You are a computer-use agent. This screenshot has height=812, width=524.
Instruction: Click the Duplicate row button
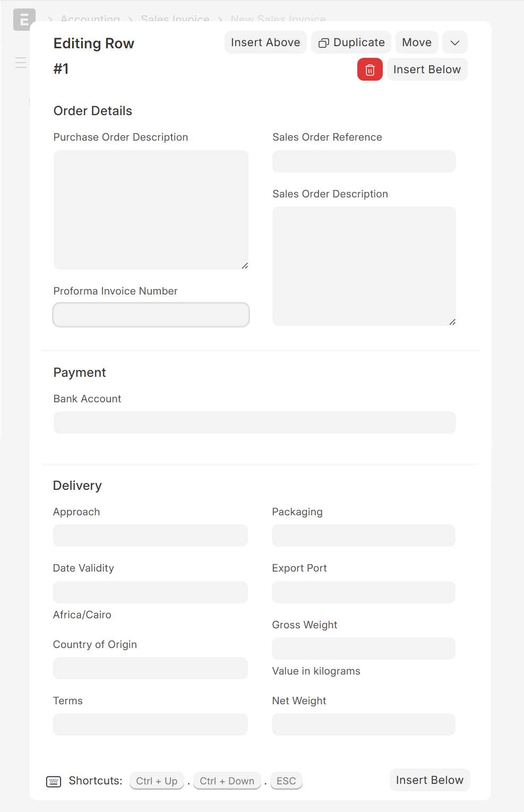click(x=351, y=42)
